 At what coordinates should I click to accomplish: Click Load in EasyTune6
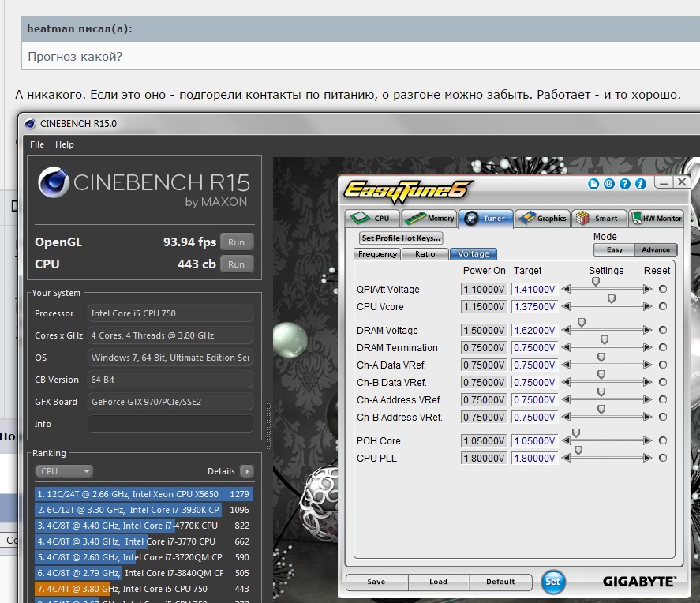pyautogui.click(x=439, y=582)
